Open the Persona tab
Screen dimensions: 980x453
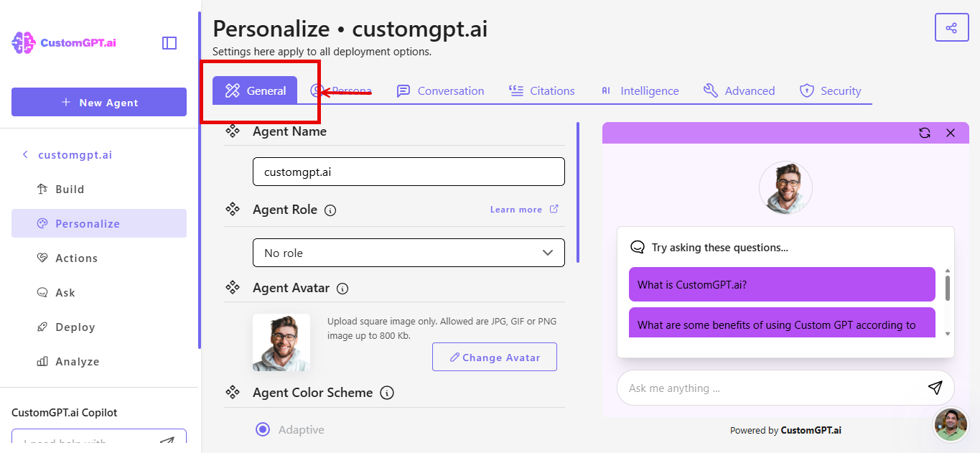coord(341,90)
